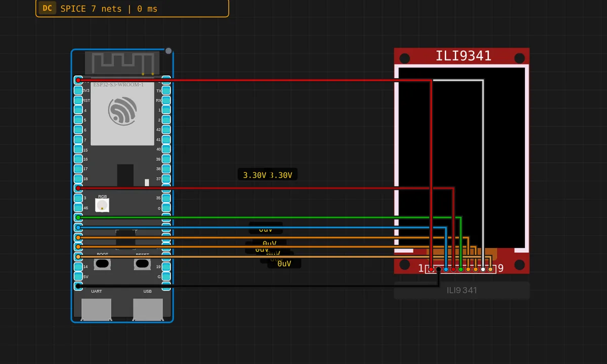Select the ESP32 right pin labeled 38
Screen dimensions: 607x364
[166, 169]
